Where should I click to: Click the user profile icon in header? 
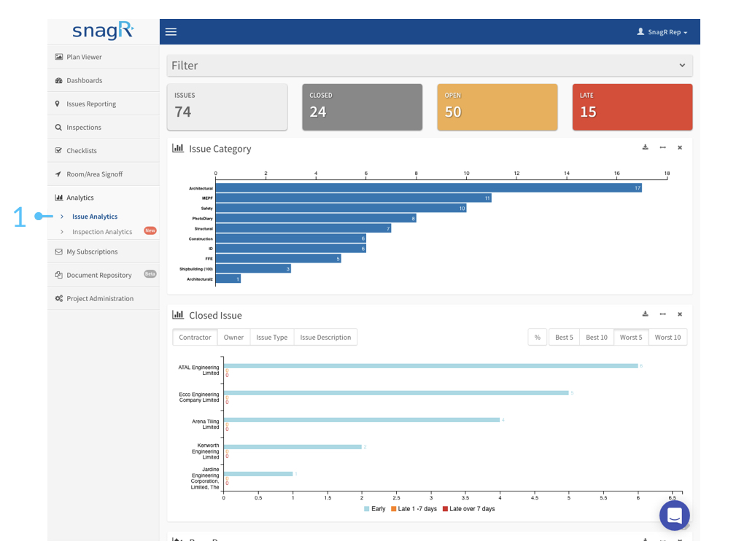tap(640, 31)
